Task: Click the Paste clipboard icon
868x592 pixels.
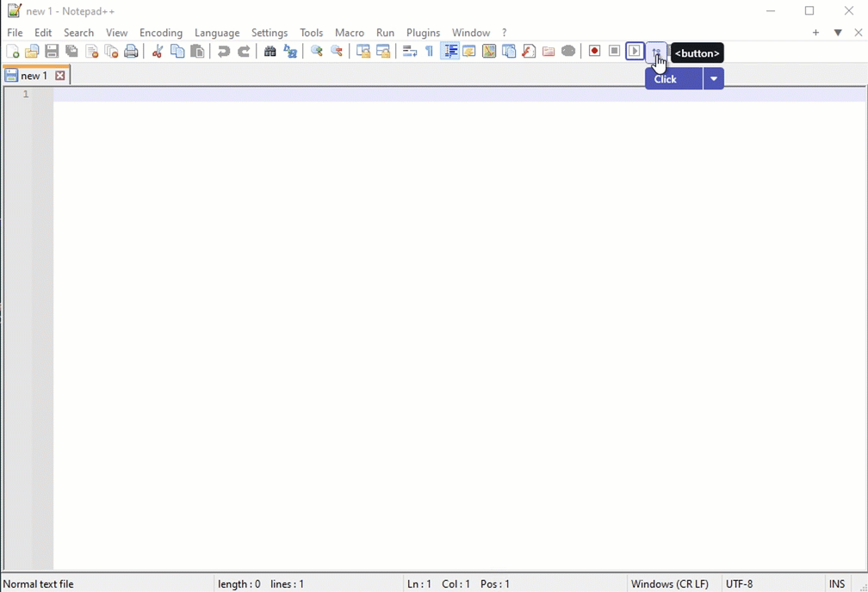Action: click(x=198, y=52)
